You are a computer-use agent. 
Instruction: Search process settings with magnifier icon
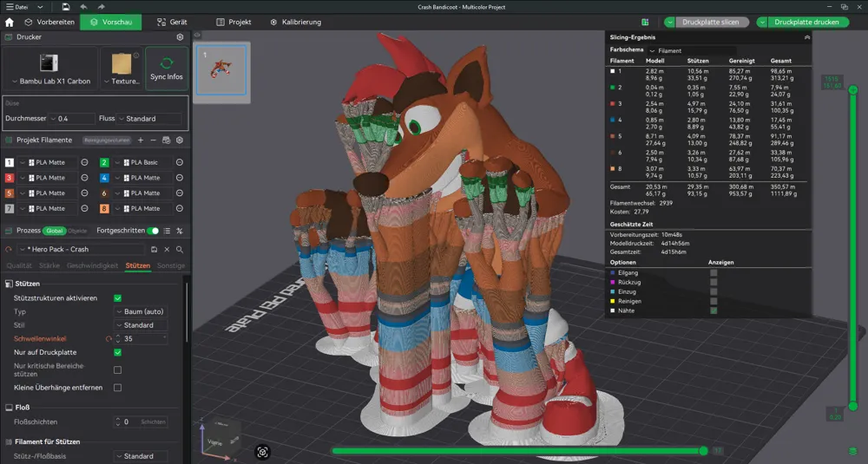[x=180, y=250]
